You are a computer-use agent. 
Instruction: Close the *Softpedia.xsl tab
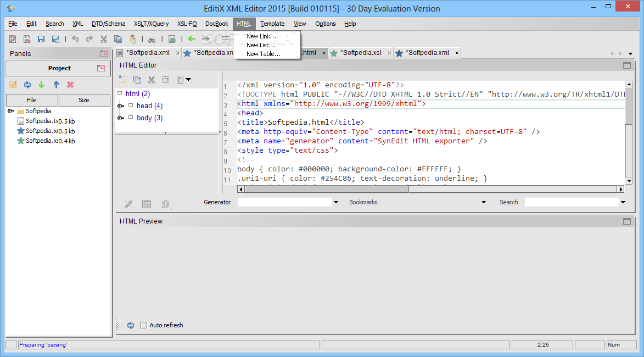click(x=389, y=53)
